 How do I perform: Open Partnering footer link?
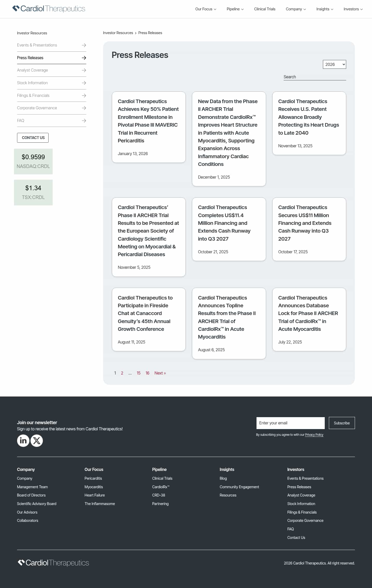coord(160,504)
